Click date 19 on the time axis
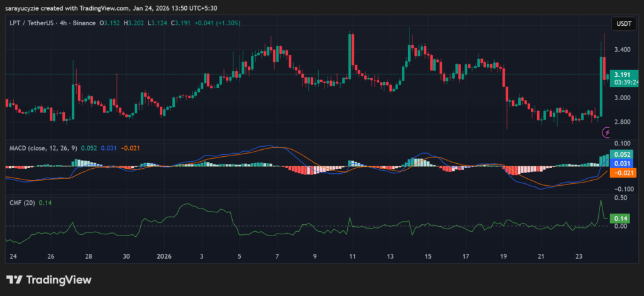The width and height of the screenshot is (644, 296). tap(502, 256)
